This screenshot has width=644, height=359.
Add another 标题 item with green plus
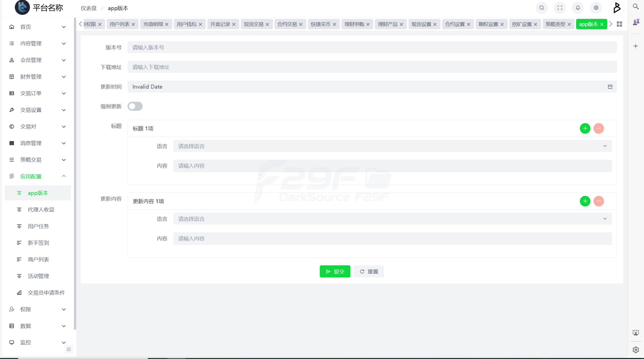(x=585, y=128)
